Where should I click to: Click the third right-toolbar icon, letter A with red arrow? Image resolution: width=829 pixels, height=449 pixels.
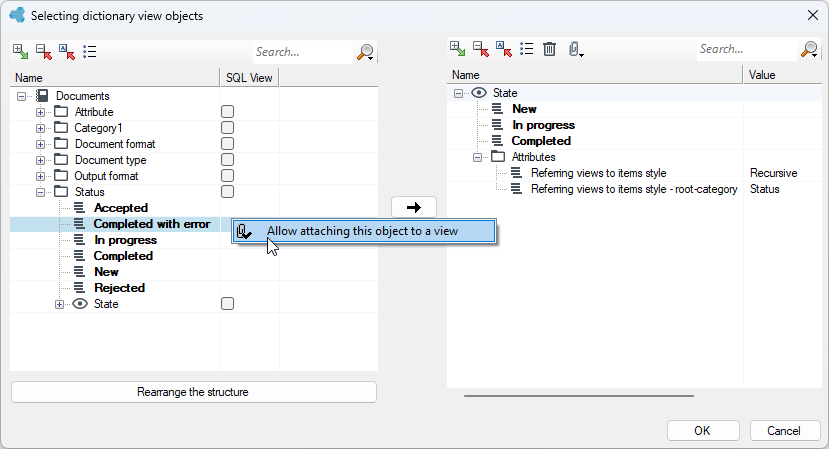point(504,49)
